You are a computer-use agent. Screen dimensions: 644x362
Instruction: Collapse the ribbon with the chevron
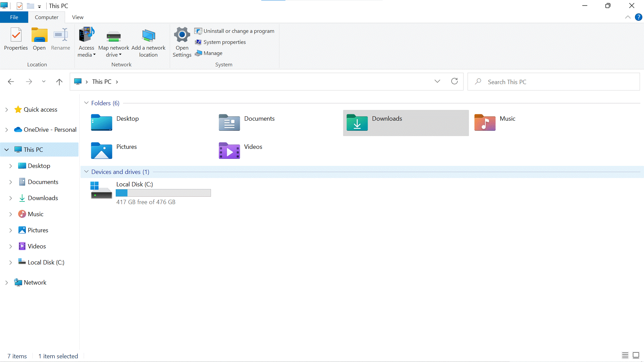(x=628, y=17)
